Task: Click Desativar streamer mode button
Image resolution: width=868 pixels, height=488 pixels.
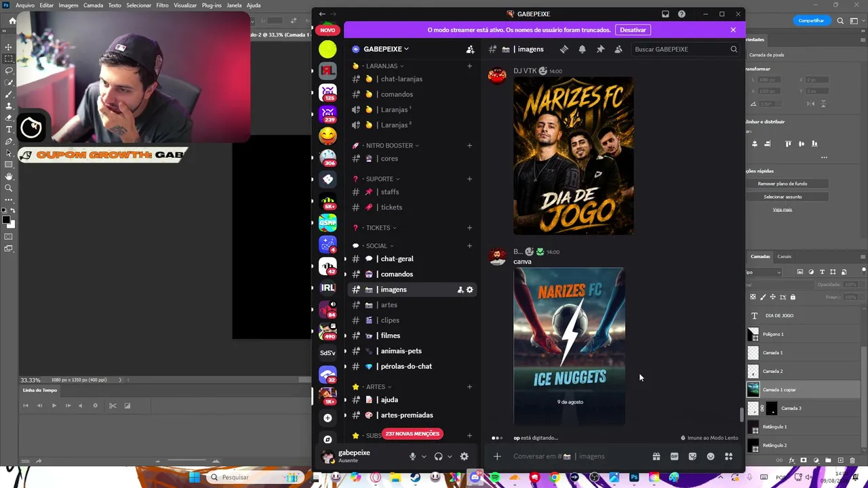Action: click(x=633, y=30)
